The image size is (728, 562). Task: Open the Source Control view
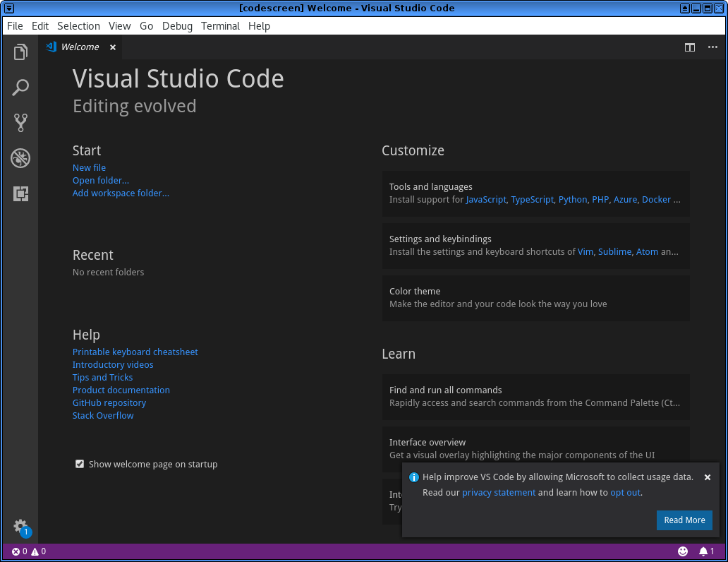pyautogui.click(x=20, y=122)
